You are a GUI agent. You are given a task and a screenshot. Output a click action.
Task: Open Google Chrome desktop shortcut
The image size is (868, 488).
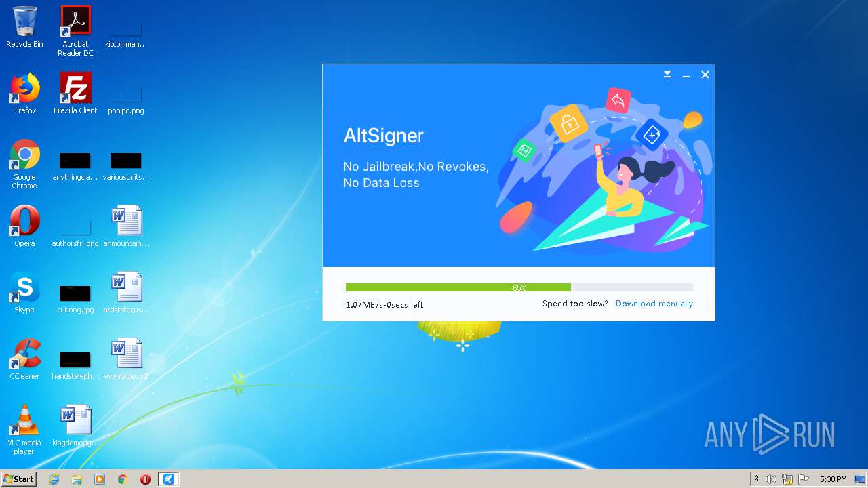(x=24, y=164)
